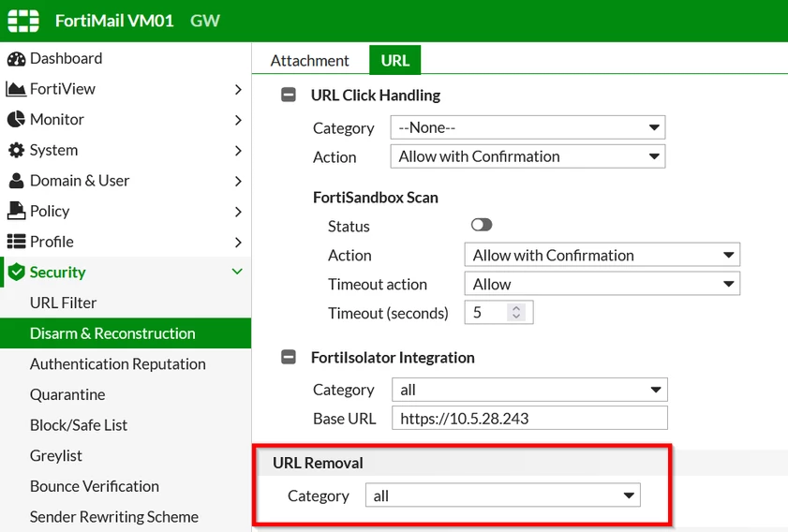Image resolution: width=788 pixels, height=532 pixels.
Task: Expand the FortiView menu chevron
Action: click(238, 89)
